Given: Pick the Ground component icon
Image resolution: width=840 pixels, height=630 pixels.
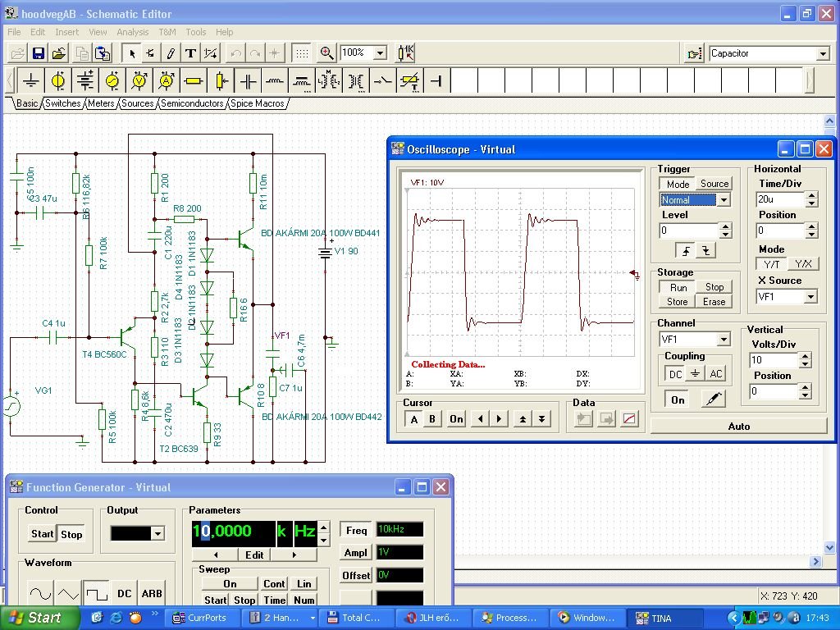Looking at the screenshot, I should point(31,81).
